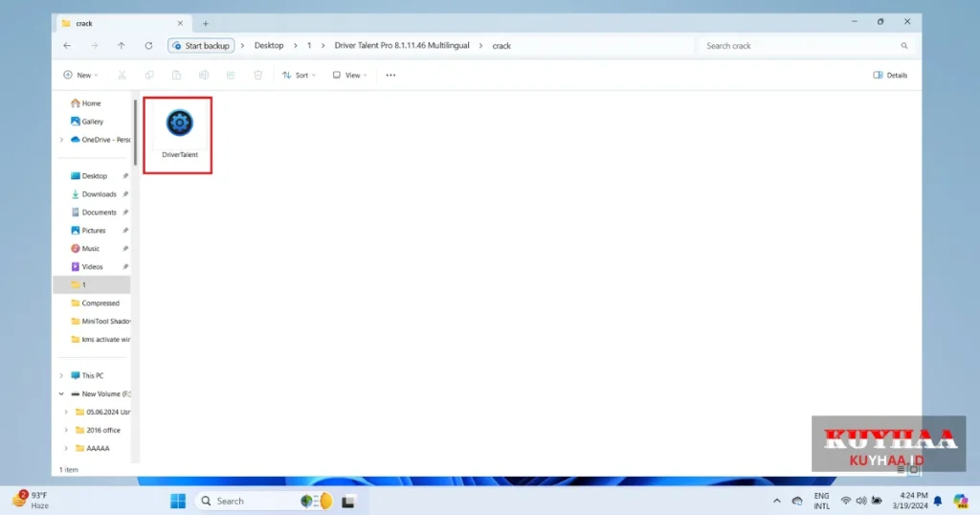The height and width of the screenshot is (515, 980).
Task: Select New Volume drive in sidebar
Action: (100, 393)
